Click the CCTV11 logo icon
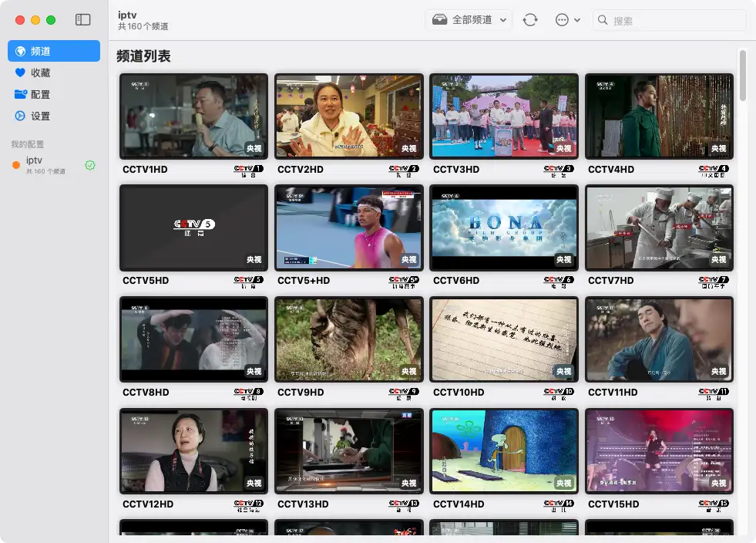Image resolution: width=756 pixels, height=543 pixels. pos(714,394)
